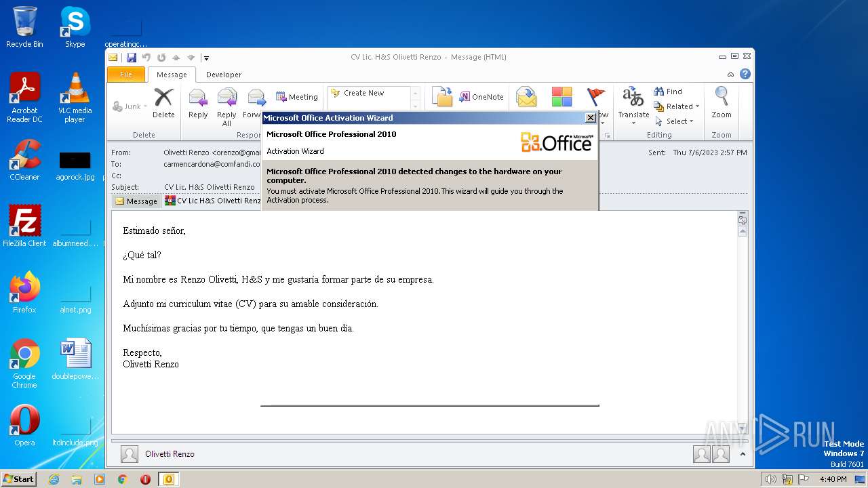The image size is (868, 488).
Task: Close the Office Activation Wizard dialog
Action: (590, 118)
